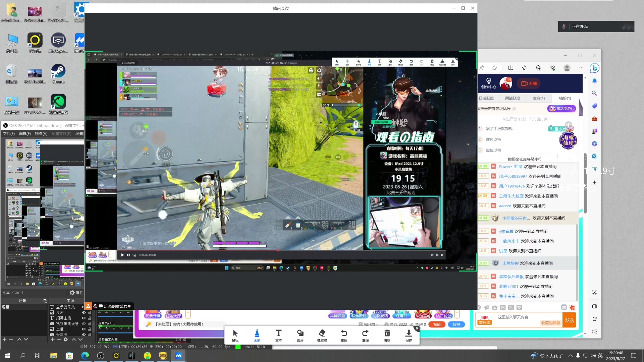This screenshot has height=362, width=644.
Task: Open the 成为钻粉 arrow button
Action: [x=561, y=109]
